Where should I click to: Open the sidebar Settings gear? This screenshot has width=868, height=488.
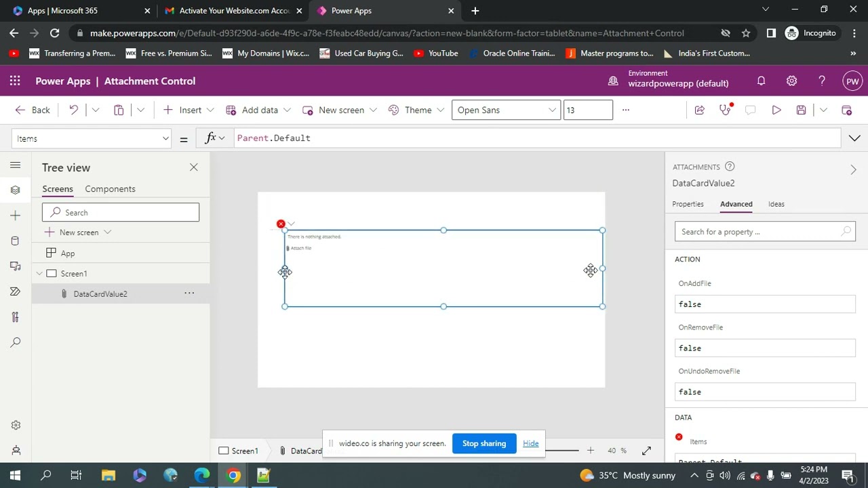[x=15, y=425]
